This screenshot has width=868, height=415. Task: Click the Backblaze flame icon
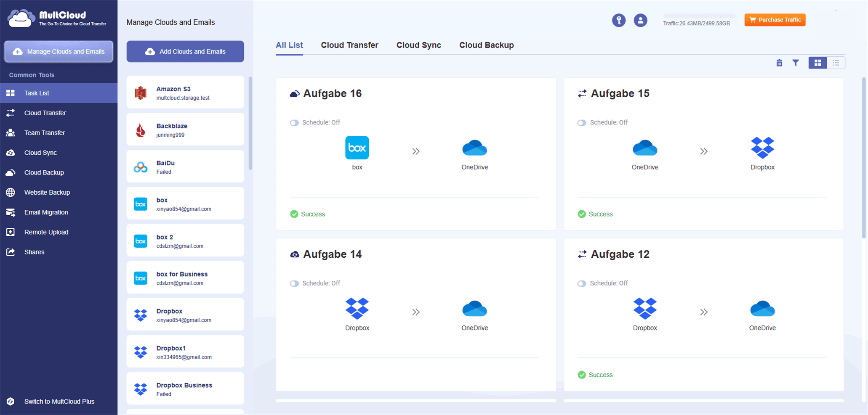click(141, 130)
